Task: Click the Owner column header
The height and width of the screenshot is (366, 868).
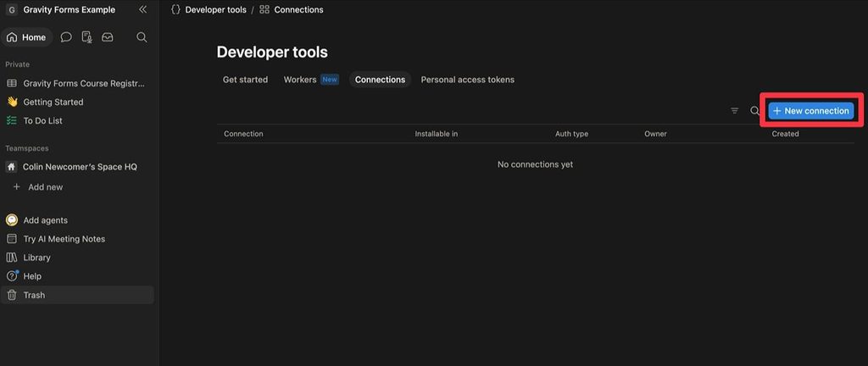Action: (655, 134)
